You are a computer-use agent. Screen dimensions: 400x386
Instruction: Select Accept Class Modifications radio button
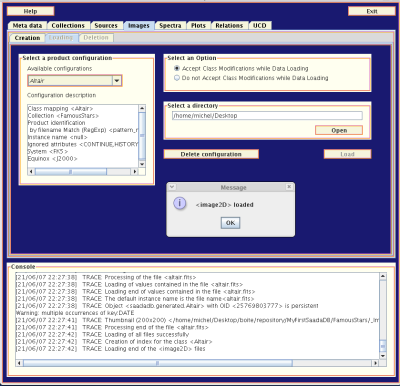point(177,69)
